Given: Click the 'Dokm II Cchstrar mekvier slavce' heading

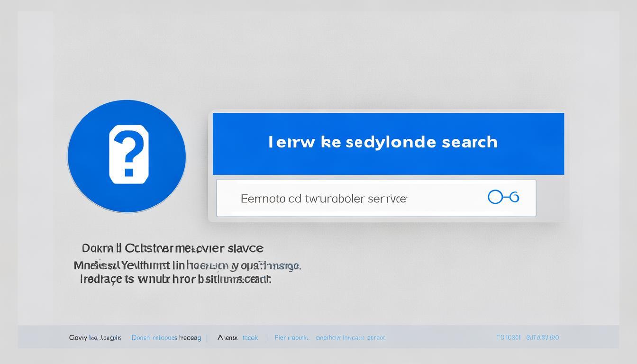Looking at the screenshot, I should tap(173, 248).
